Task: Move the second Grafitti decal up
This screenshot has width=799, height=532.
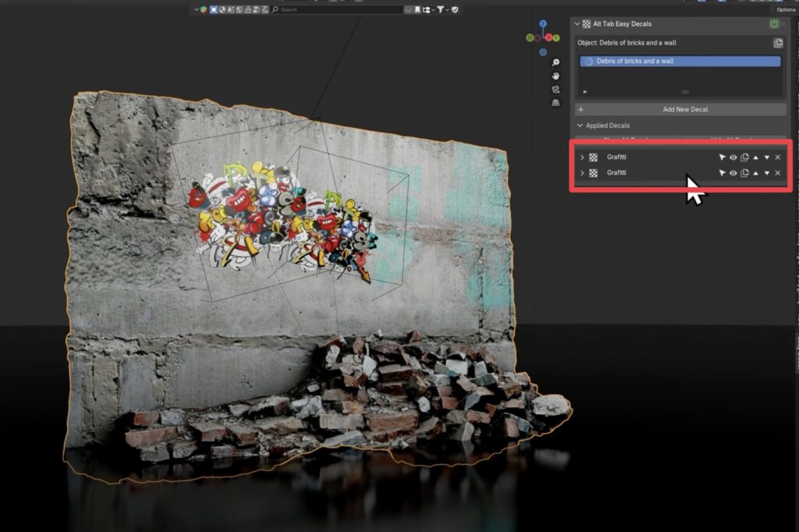Action: click(x=755, y=173)
